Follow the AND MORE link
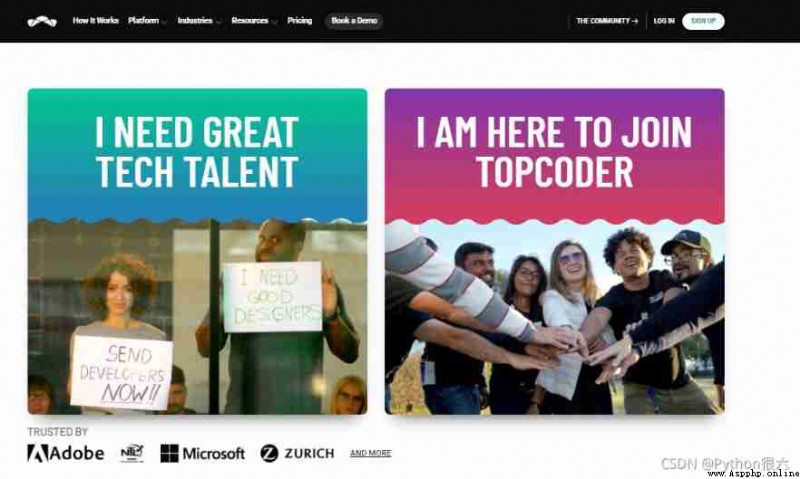The height and width of the screenshot is (479, 800). click(370, 453)
